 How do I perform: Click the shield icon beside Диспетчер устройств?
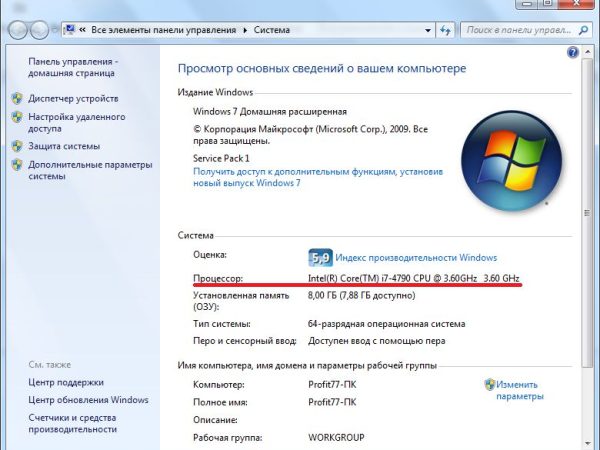pos(16,99)
